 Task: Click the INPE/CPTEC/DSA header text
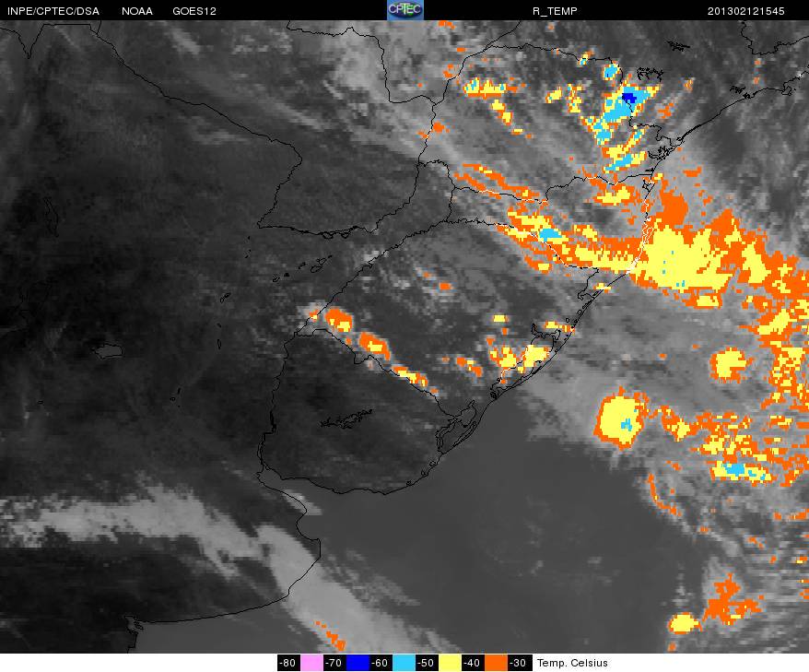(53, 11)
